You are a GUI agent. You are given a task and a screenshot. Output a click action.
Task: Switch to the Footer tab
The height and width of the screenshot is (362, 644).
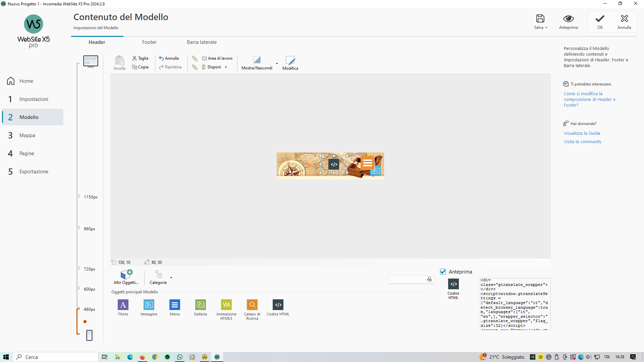tap(149, 42)
